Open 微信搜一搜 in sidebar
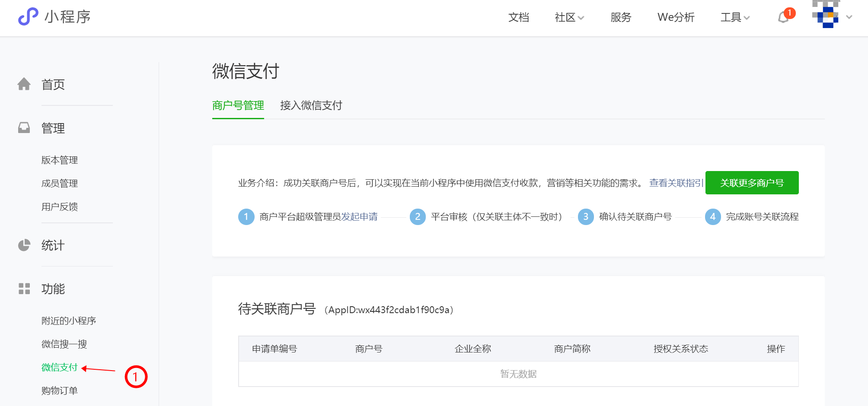868x406 pixels. tap(64, 344)
